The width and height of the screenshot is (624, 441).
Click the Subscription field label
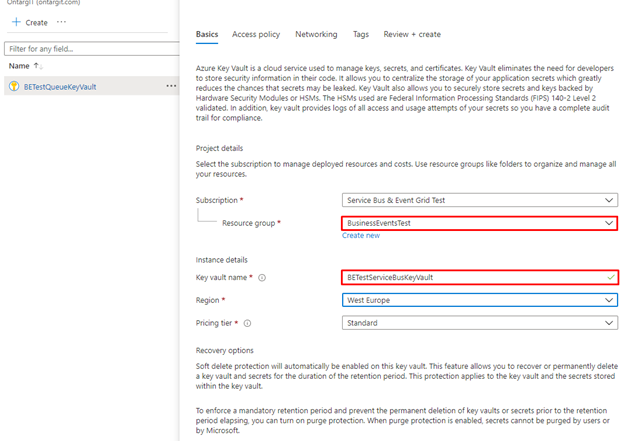point(216,200)
